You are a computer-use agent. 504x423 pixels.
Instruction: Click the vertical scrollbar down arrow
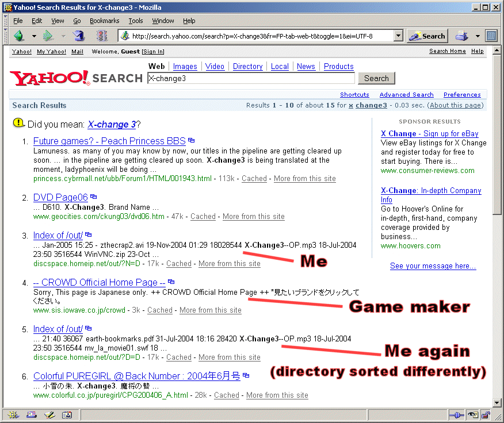(x=498, y=403)
